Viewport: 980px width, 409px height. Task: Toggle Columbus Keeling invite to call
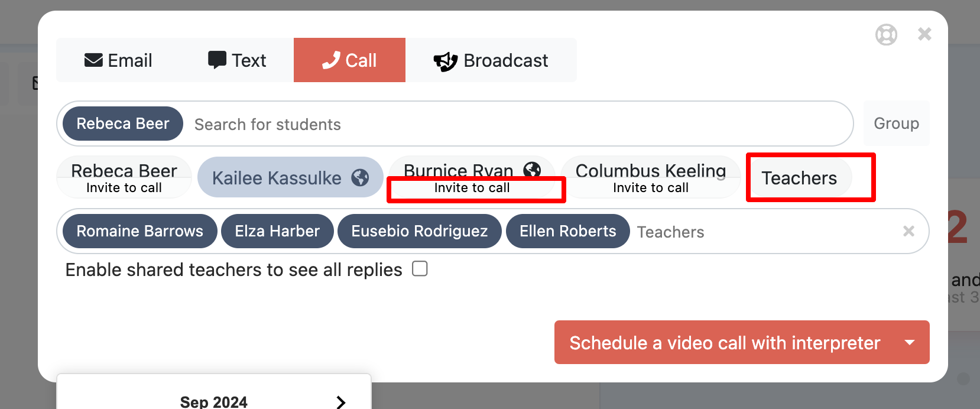click(x=650, y=177)
